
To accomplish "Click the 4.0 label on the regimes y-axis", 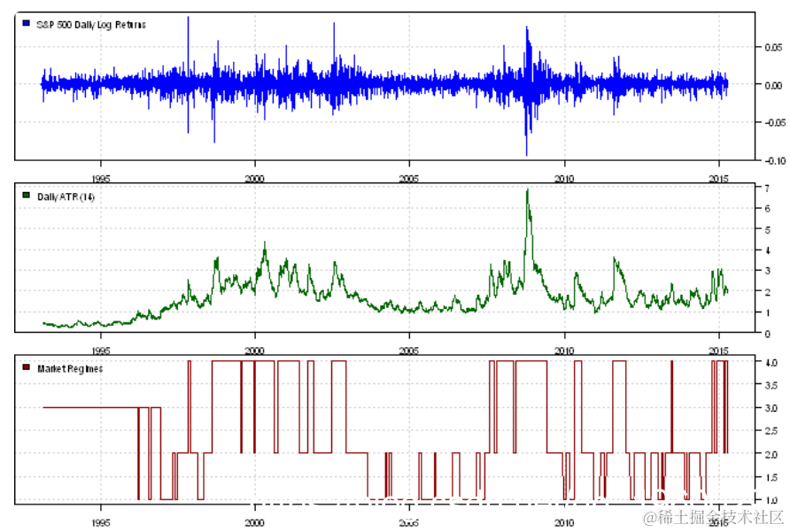I will [x=771, y=363].
